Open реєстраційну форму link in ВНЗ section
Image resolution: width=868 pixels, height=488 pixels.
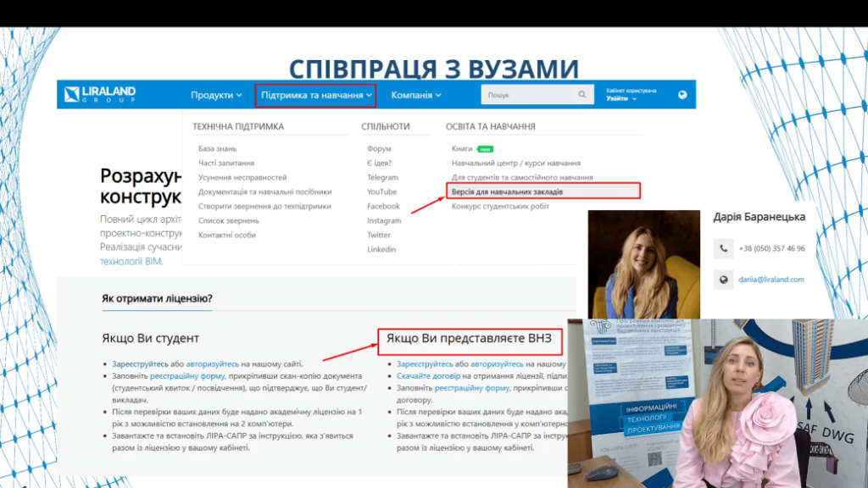click(471, 388)
